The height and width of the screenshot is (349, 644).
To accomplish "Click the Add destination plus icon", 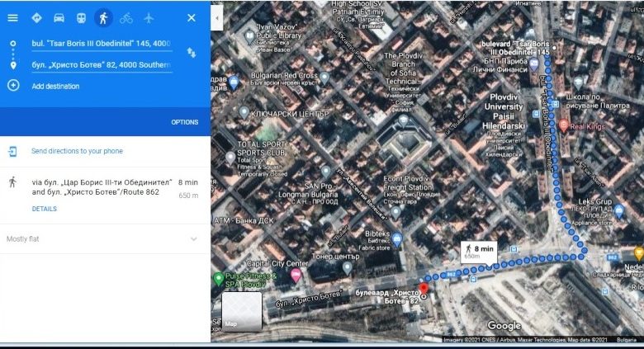I will [13, 86].
